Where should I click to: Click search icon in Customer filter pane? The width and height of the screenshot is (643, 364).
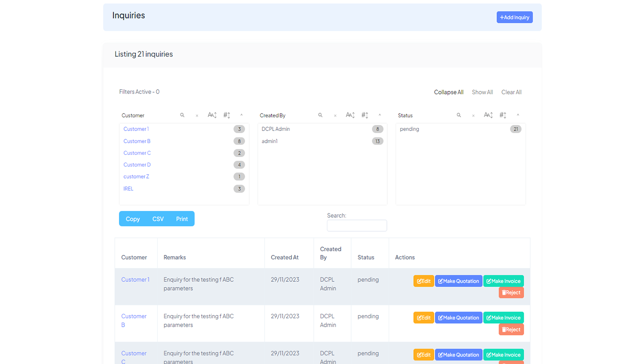point(182,115)
